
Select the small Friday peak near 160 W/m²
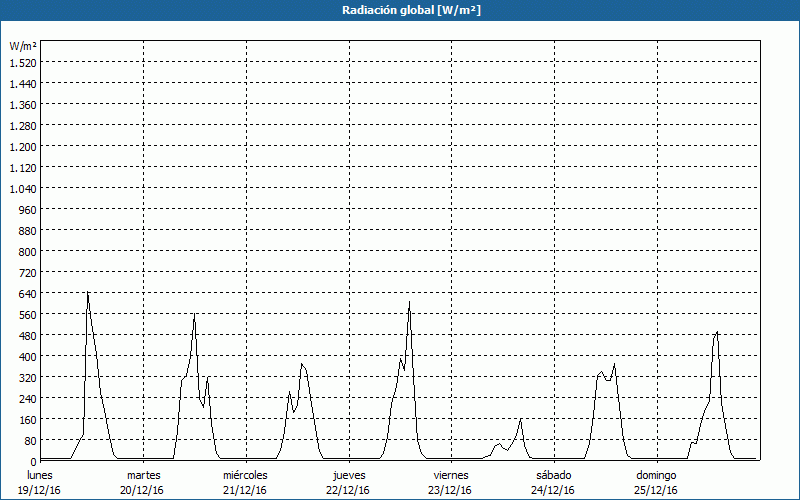[x=520, y=419]
